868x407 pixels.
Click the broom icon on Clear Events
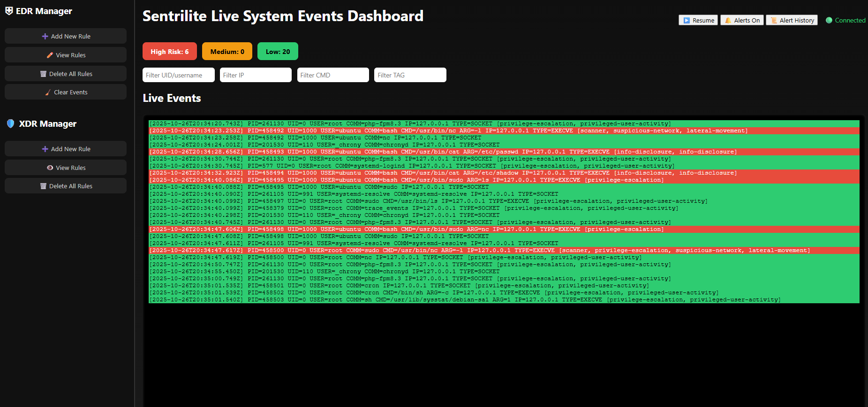pos(48,92)
